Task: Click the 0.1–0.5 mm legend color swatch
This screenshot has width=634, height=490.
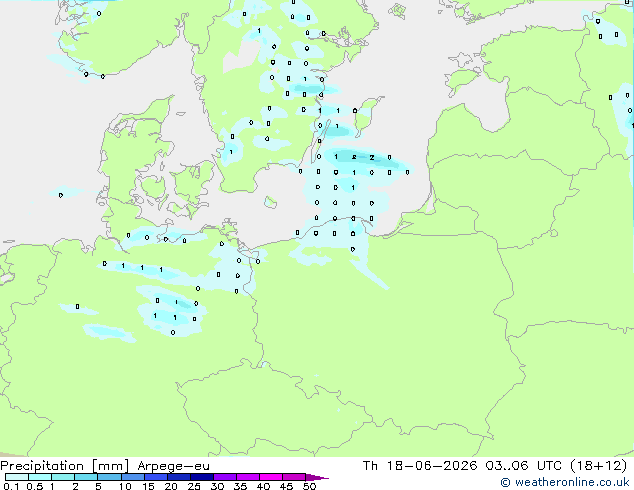Action: (x=17, y=477)
